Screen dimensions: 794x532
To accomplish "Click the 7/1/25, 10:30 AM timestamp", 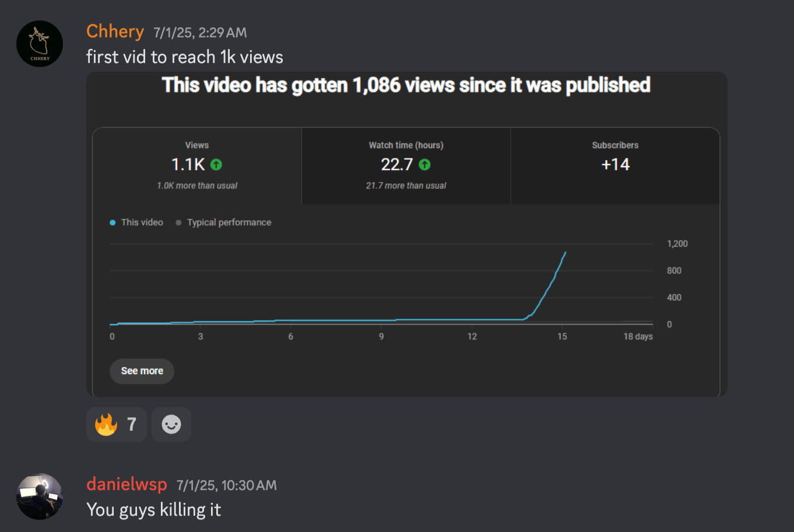I will (x=226, y=485).
